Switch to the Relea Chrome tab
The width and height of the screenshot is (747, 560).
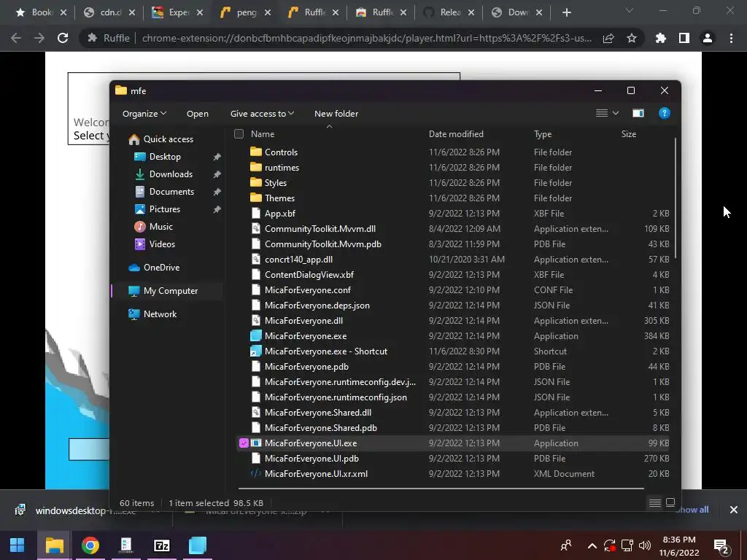pos(449,12)
